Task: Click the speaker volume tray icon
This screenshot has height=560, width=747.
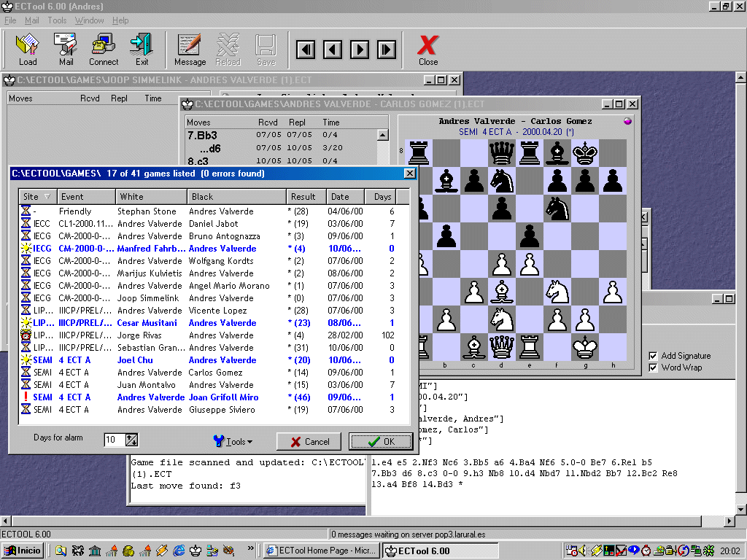Action: pos(583,551)
